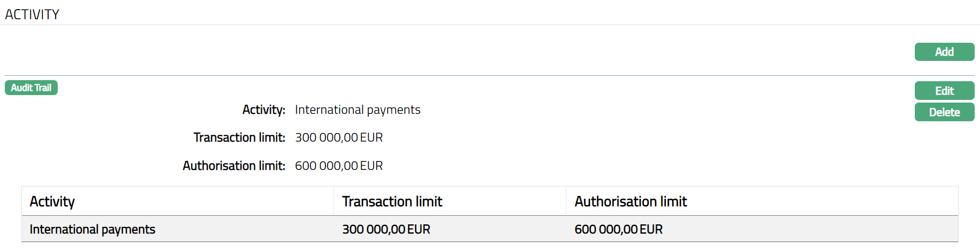
Task: Click the 600 000,00 amount in details section
Action: click(x=326, y=166)
